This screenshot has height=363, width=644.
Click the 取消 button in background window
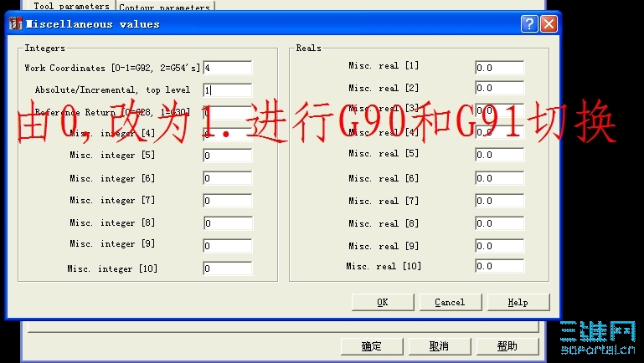click(439, 346)
